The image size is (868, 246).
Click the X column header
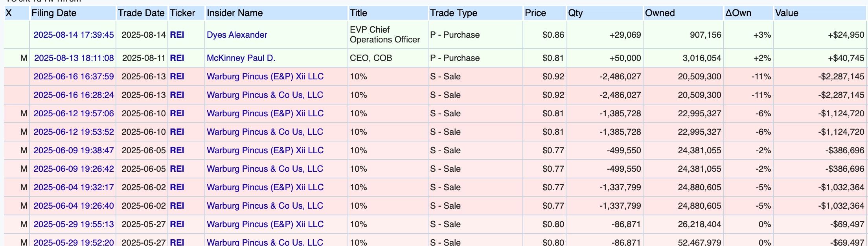[x=9, y=13]
